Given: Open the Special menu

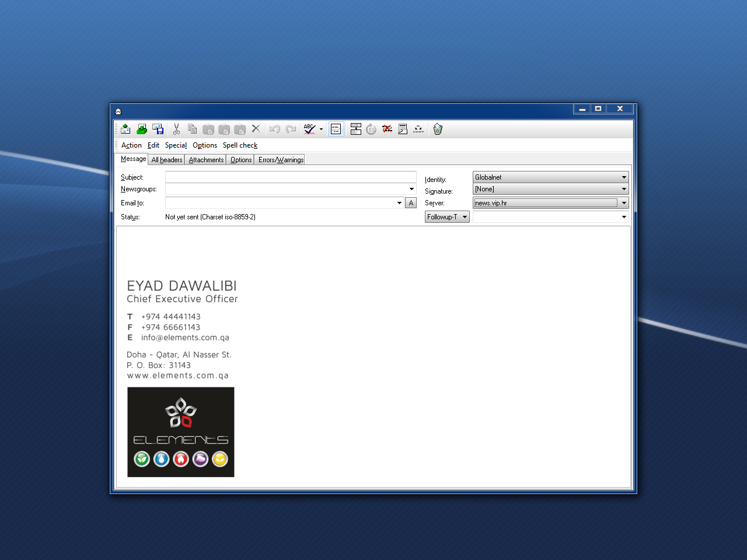Looking at the screenshot, I should coord(176,145).
